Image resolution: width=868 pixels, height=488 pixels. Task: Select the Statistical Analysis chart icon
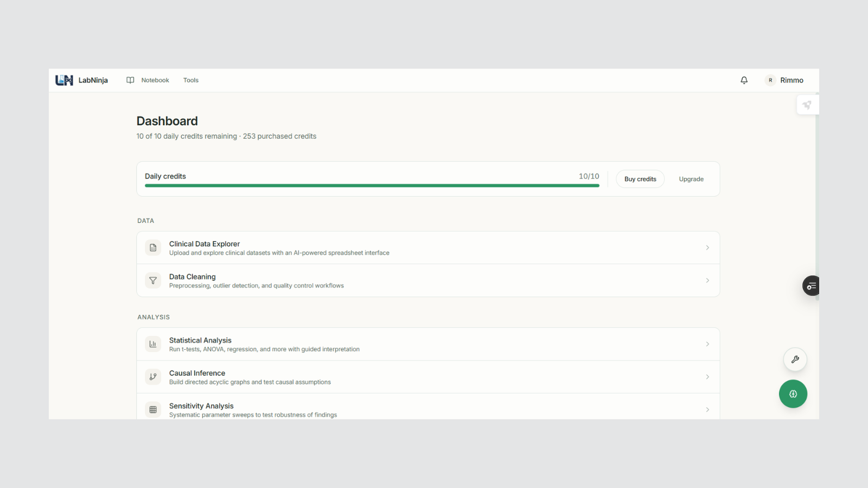(152, 344)
